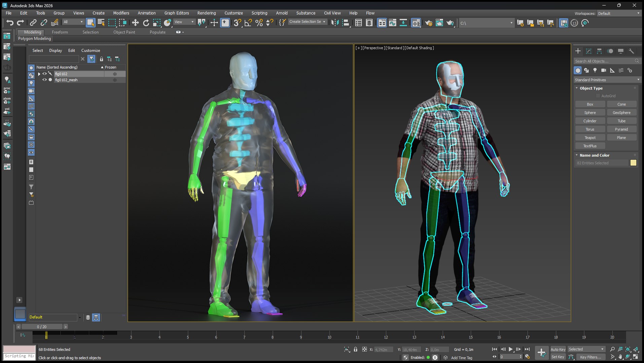This screenshot has width=644, height=363.
Task: Open the Graph Editors menu
Action: (177, 13)
